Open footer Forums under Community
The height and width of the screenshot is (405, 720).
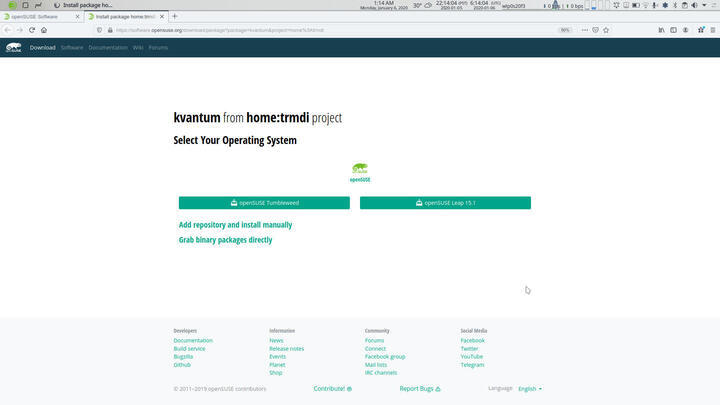tap(374, 340)
